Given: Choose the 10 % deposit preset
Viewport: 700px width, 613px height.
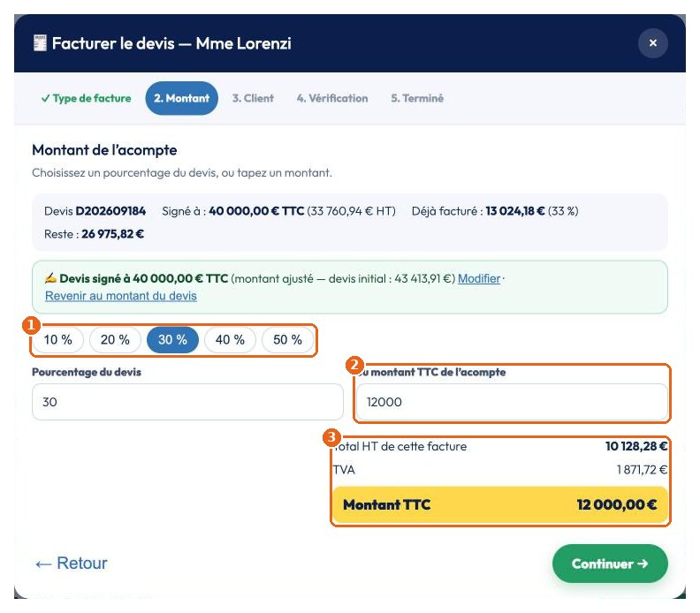Looking at the screenshot, I should tap(58, 340).
